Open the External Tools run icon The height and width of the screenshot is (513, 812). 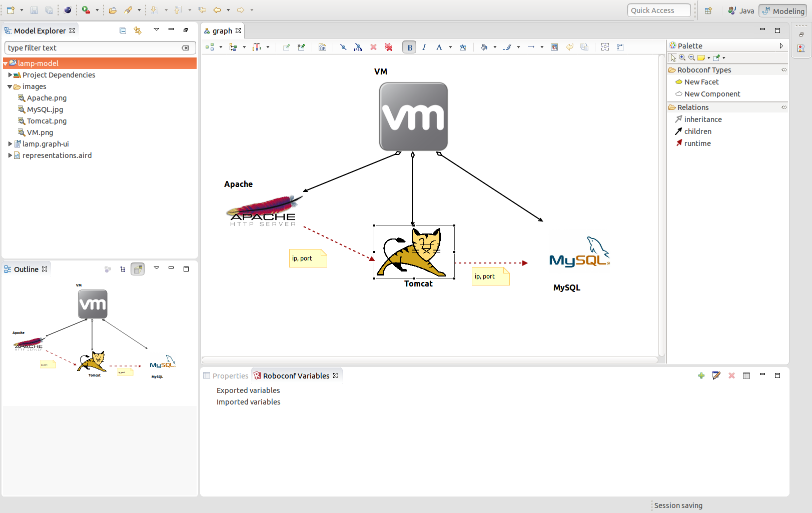pos(86,10)
